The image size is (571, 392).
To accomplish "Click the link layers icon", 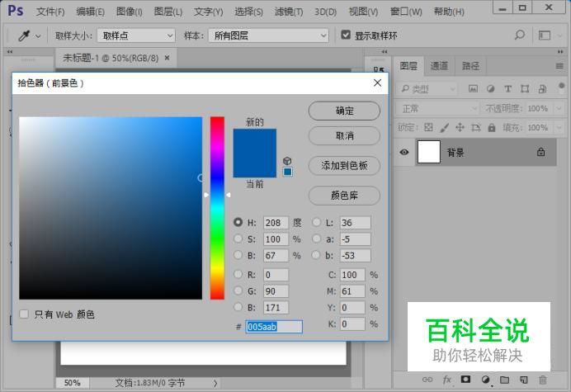I will click(x=427, y=380).
